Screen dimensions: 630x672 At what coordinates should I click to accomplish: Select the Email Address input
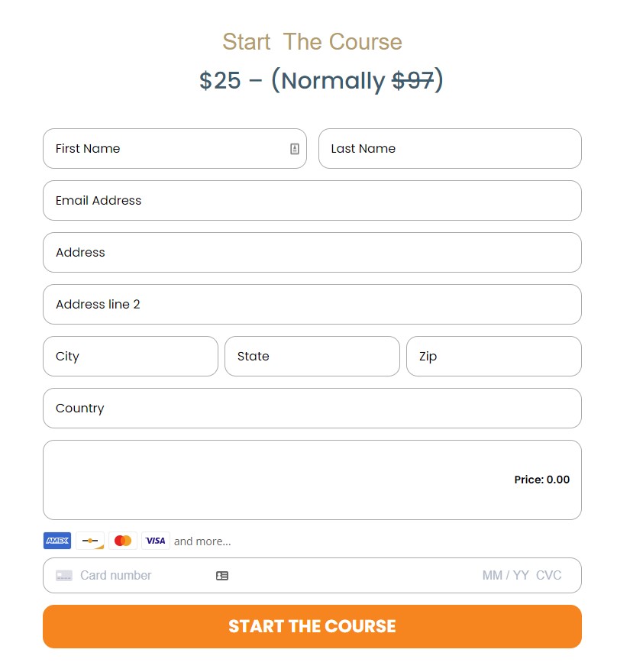click(312, 201)
